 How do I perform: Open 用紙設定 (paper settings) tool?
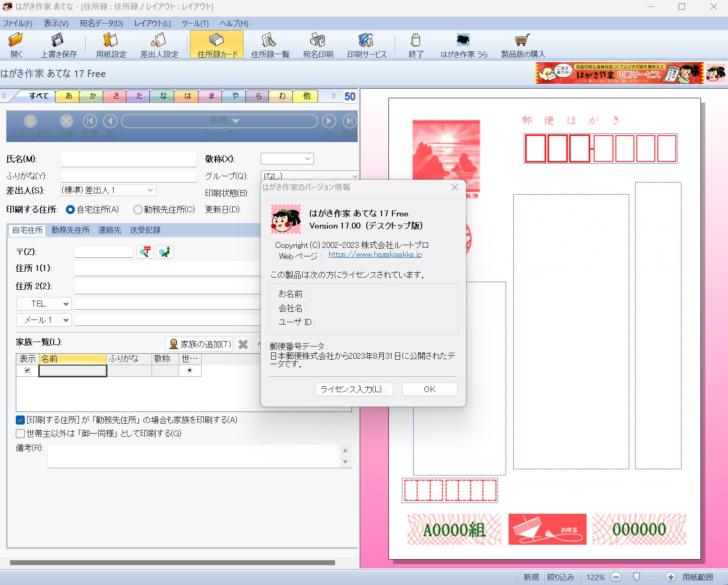[111, 45]
